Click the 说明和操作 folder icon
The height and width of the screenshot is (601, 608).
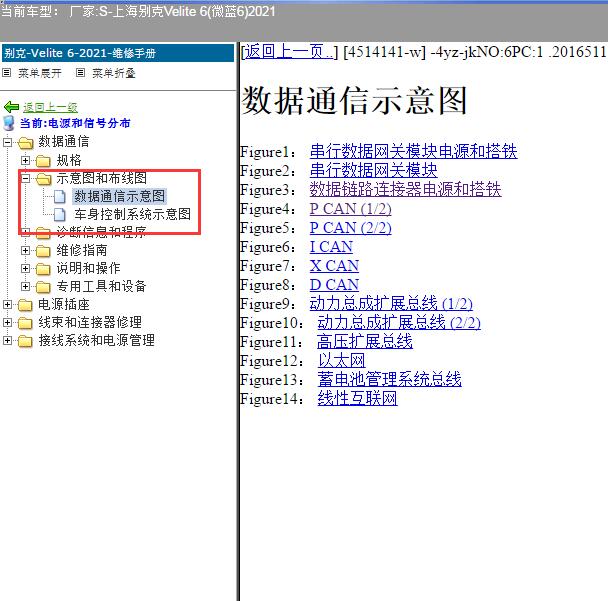point(43,269)
